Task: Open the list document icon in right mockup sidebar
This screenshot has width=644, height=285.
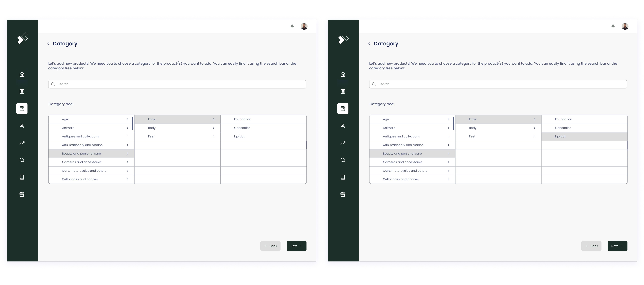Action: point(343,91)
